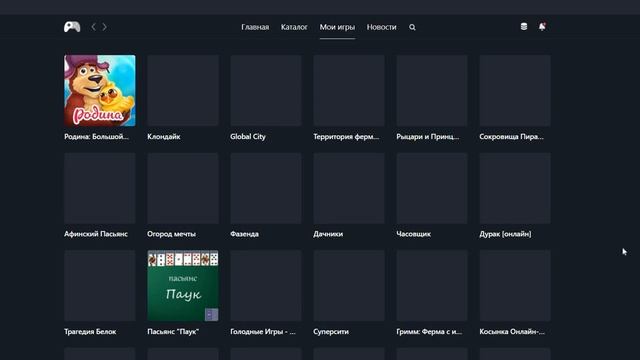The width and height of the screenshot is (640, 360).
Task: Click the title text Голодные Игры - ...
Action: (263, 331)
